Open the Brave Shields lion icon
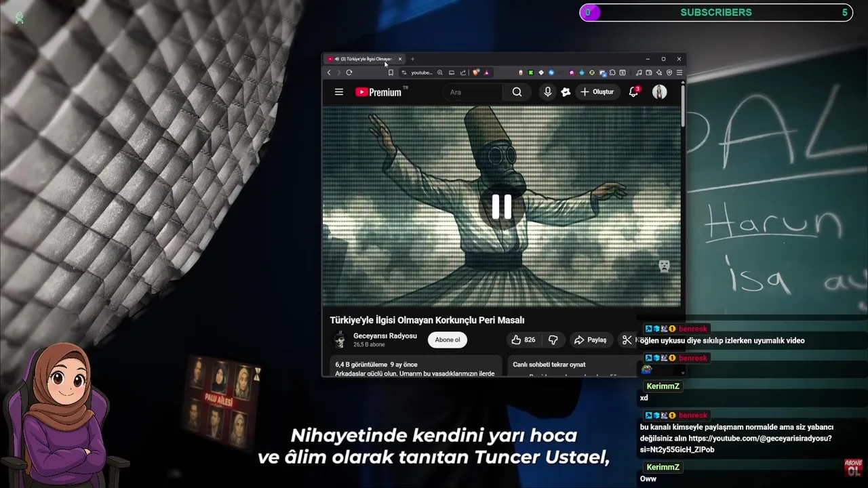This screenshot has height=488, width=868. 476,73
